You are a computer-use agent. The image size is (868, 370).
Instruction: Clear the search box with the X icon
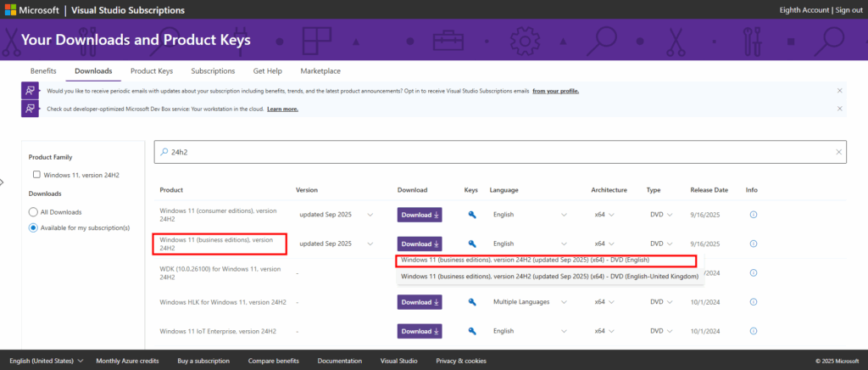coord(838,152)
